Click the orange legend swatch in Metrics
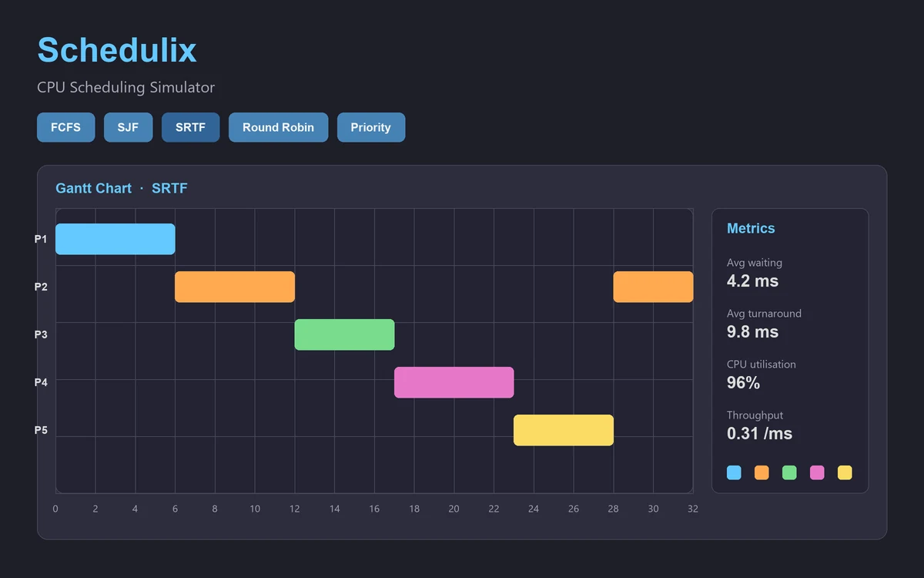Screen dimensions: 924x578 click(x=762, y=472)
